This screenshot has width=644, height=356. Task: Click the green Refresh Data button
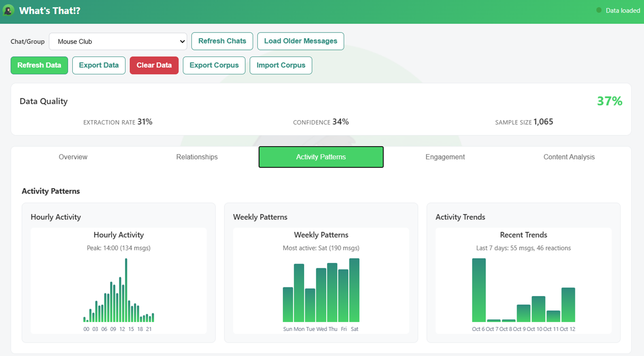tap(39, 65)
